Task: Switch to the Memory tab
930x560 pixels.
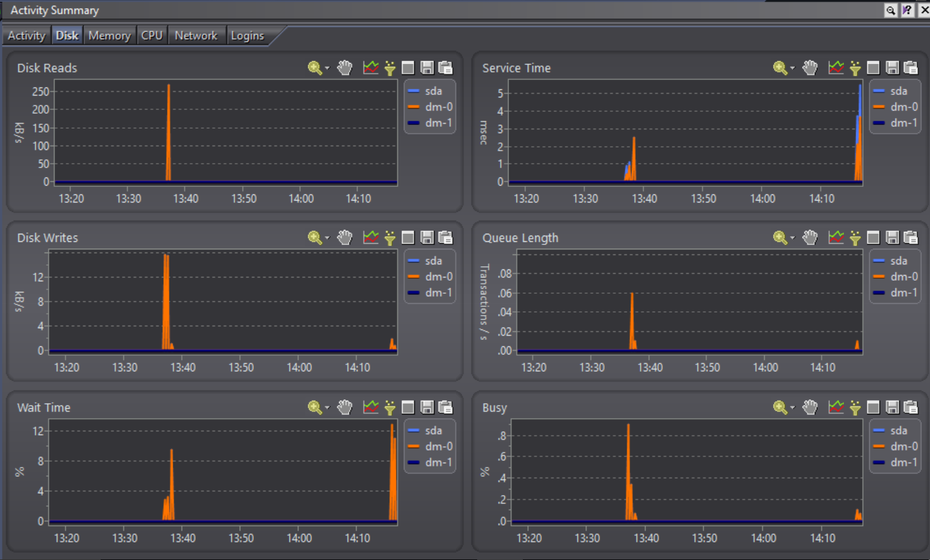Action: click(109, 36)
